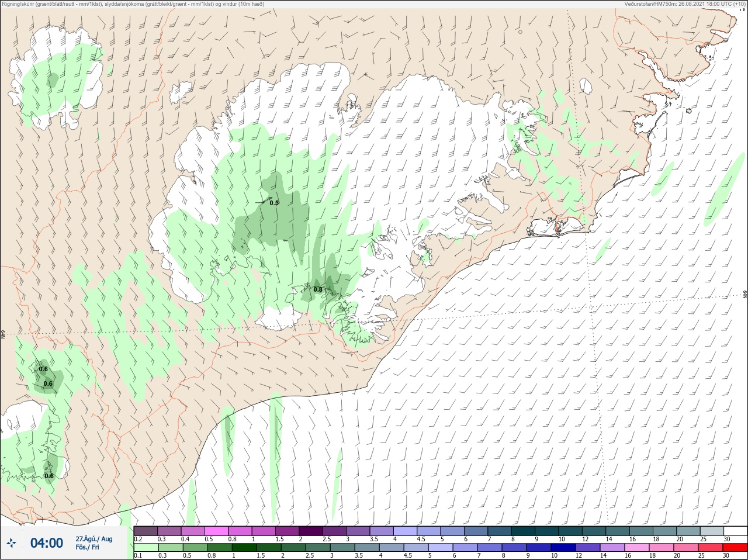Select the white upper swatch after 30
The height and width of the screenshot is (560, 748).
[x=736, y=531]
